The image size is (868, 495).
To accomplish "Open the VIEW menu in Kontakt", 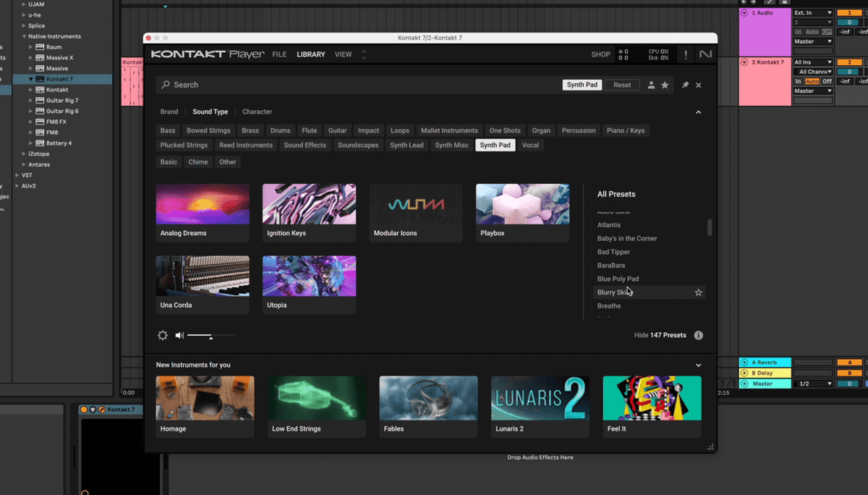I will tap(344, 54).
